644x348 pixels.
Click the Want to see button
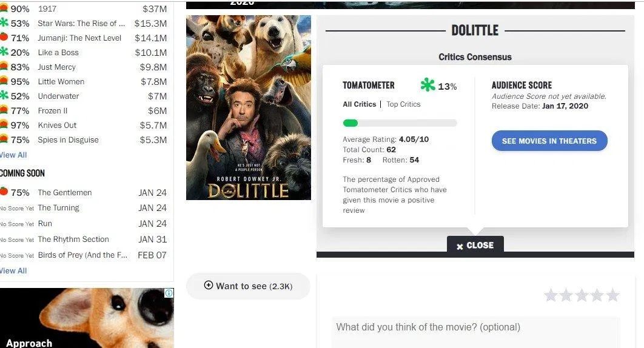[248, 286]
